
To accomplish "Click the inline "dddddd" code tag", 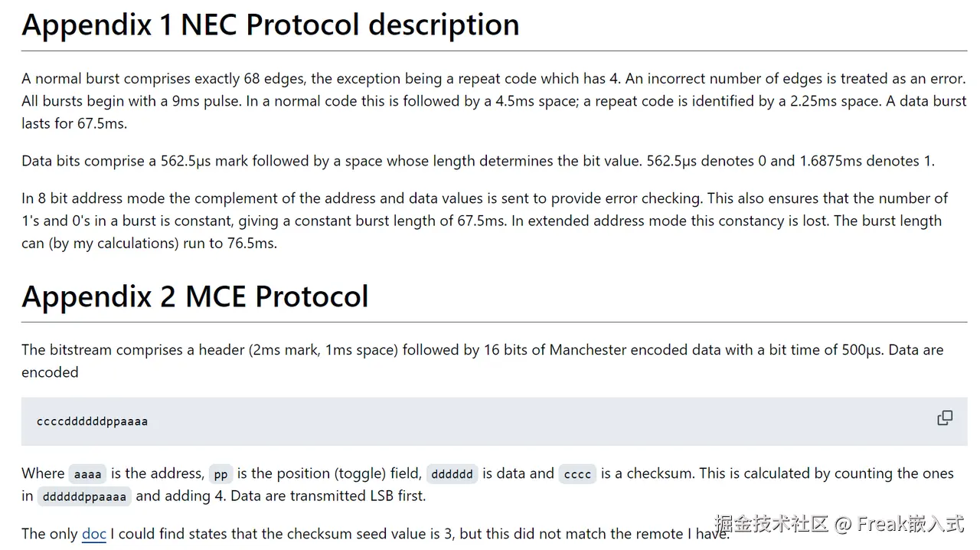I will pos(452,474).
